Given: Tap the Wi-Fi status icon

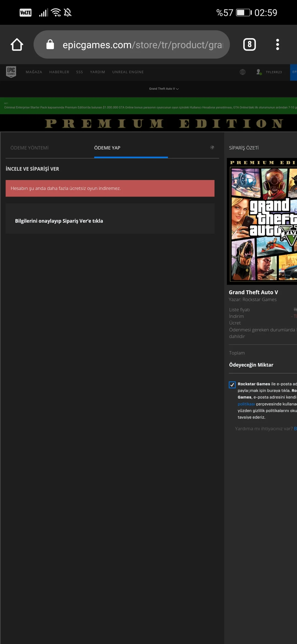Looking at the screenshot, I should [x=56, y=12].
